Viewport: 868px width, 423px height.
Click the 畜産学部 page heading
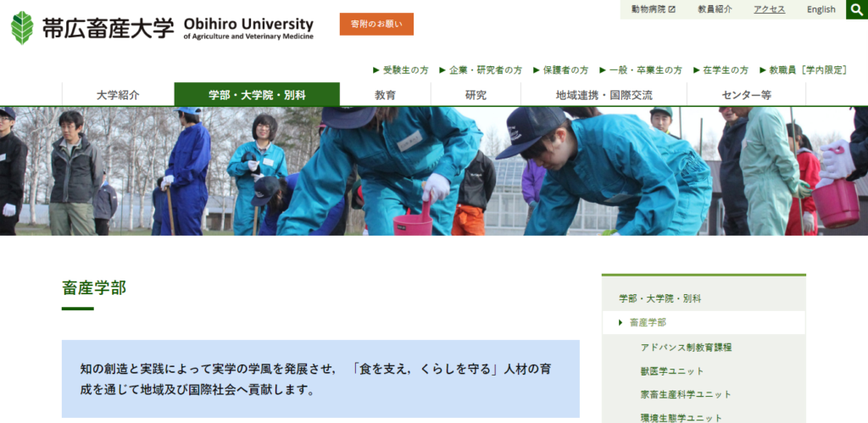94,287
